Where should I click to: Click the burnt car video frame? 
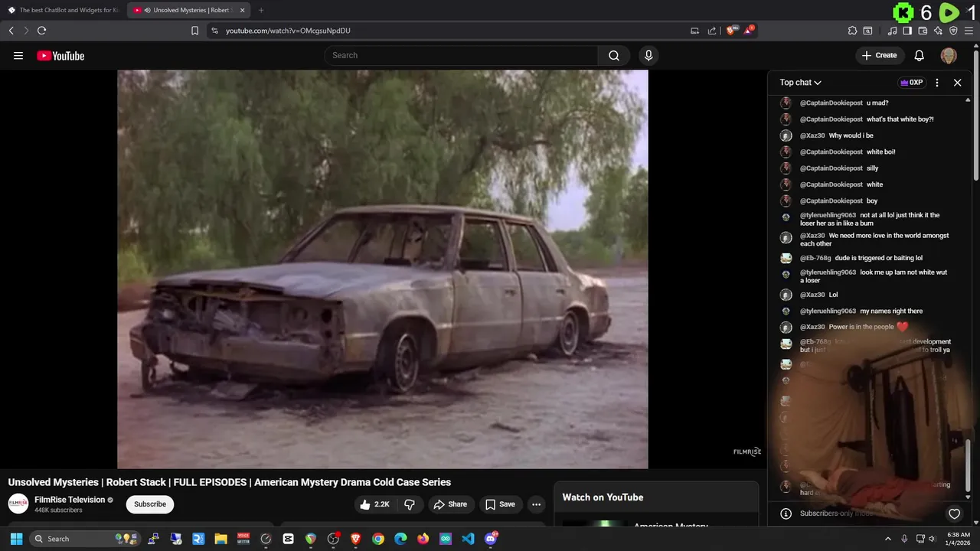pyautogui.click(x=382, y=269)
